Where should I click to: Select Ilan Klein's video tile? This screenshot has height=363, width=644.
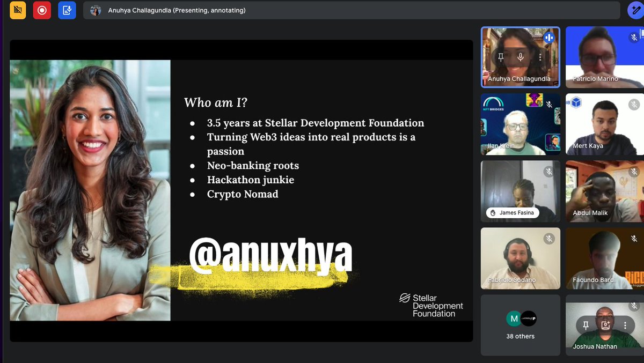[x=520, y=124]
